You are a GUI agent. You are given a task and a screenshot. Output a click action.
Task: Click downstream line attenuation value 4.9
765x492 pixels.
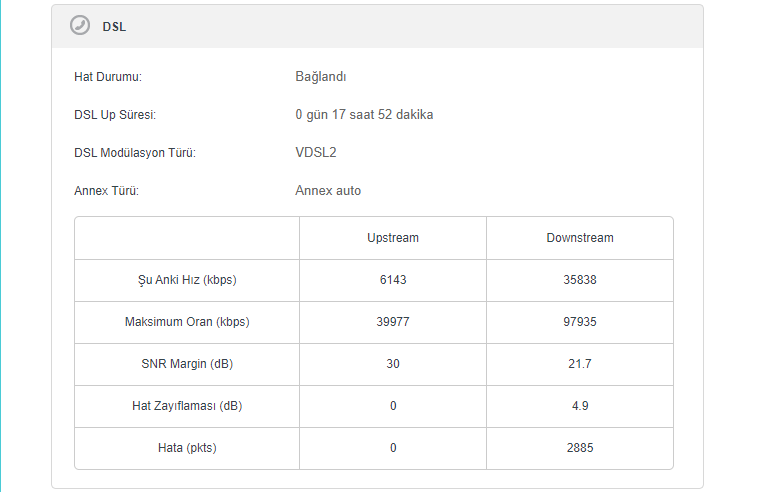580,406
